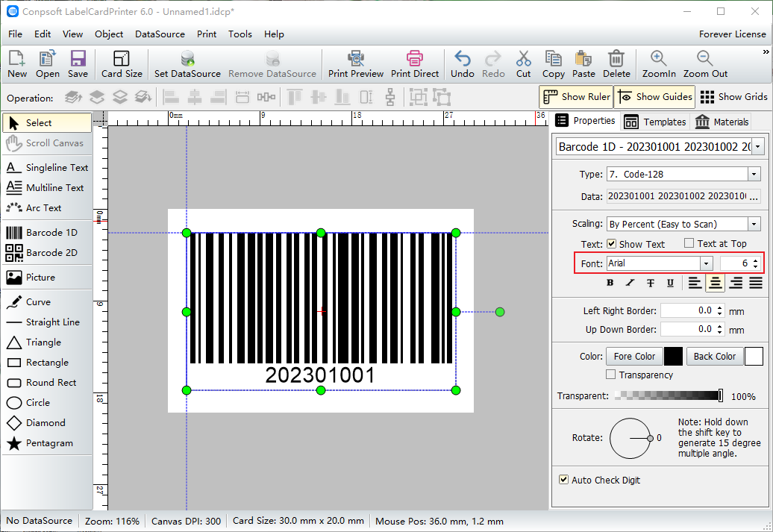Open the Card Size settings
Image resolution: width=773 pixels, height=532 pixels.
click(122, 64)
